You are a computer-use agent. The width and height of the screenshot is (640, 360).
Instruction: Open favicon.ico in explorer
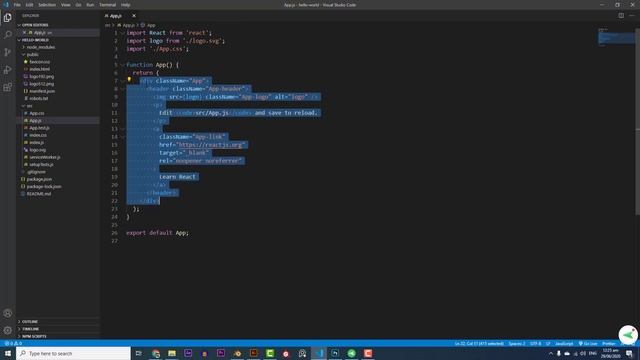(x=40, y=62)
